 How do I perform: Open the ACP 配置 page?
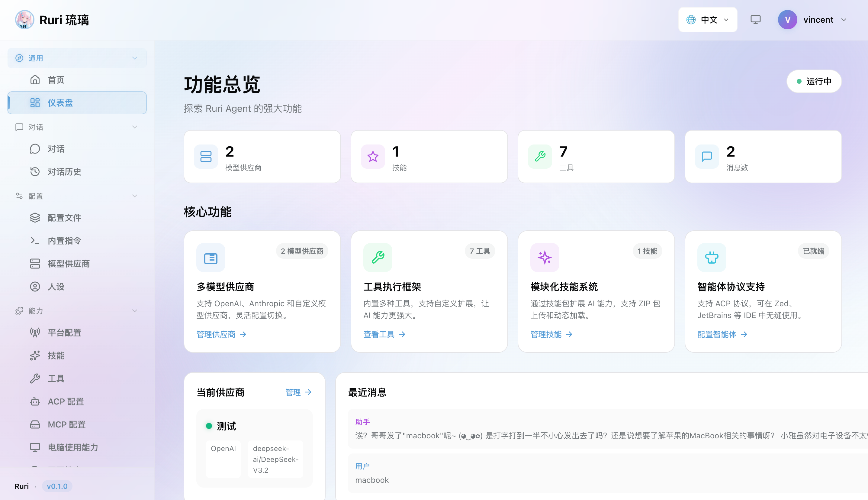[x=77, y=401]
